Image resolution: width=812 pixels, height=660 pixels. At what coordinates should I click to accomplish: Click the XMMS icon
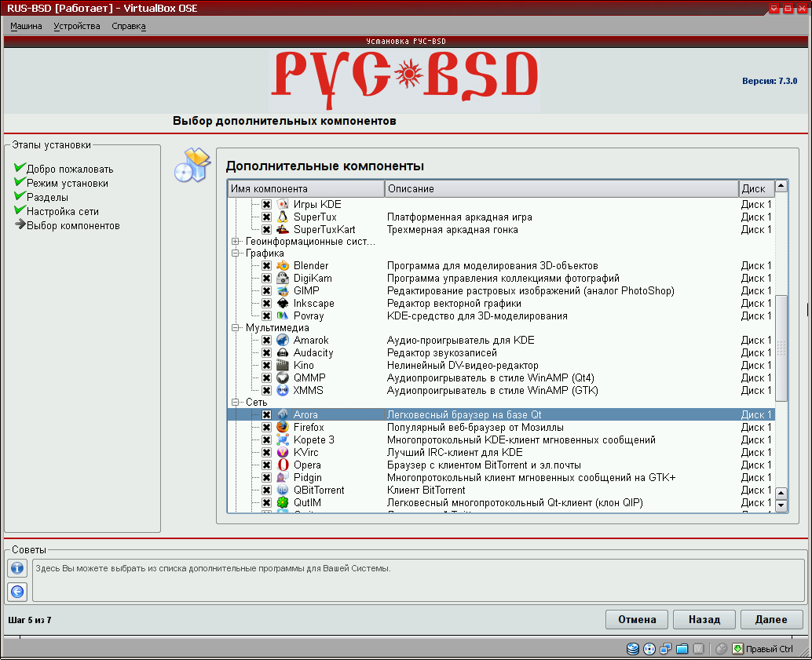pos(282,390)
